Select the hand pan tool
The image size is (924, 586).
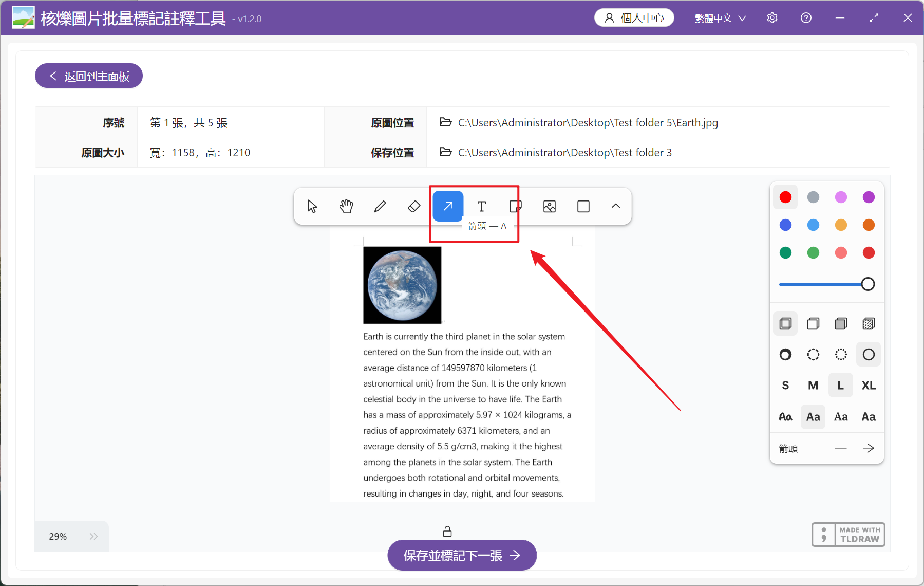point(346,206)
